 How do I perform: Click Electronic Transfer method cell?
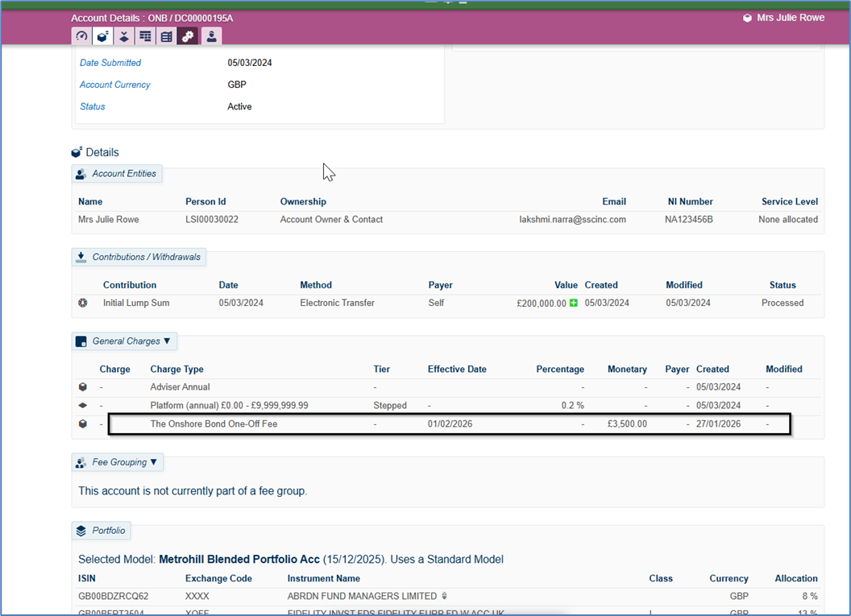pos(337,303)
